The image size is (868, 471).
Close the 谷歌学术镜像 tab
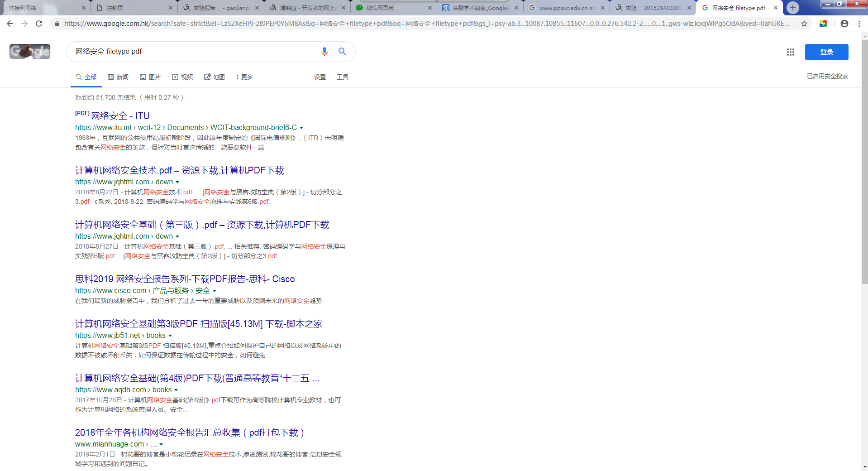[x=516, y=8]
